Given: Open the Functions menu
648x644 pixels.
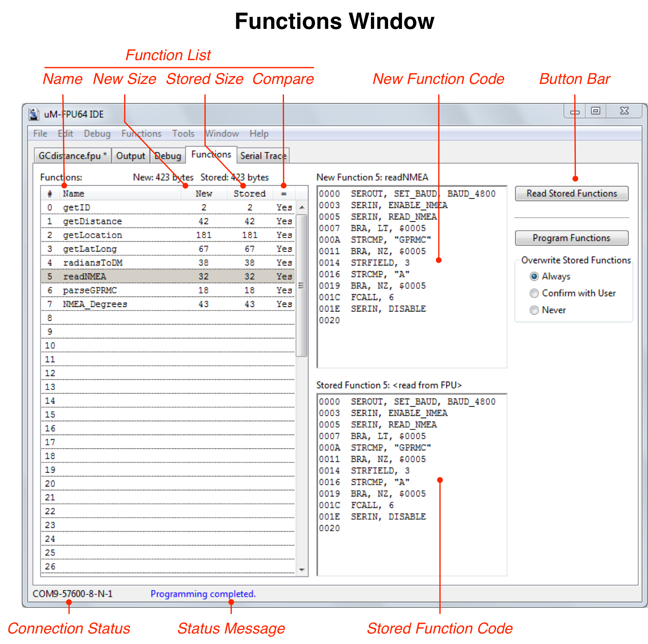Looking at the screenshot, I should pyautogui.click(x=141, y=134).
